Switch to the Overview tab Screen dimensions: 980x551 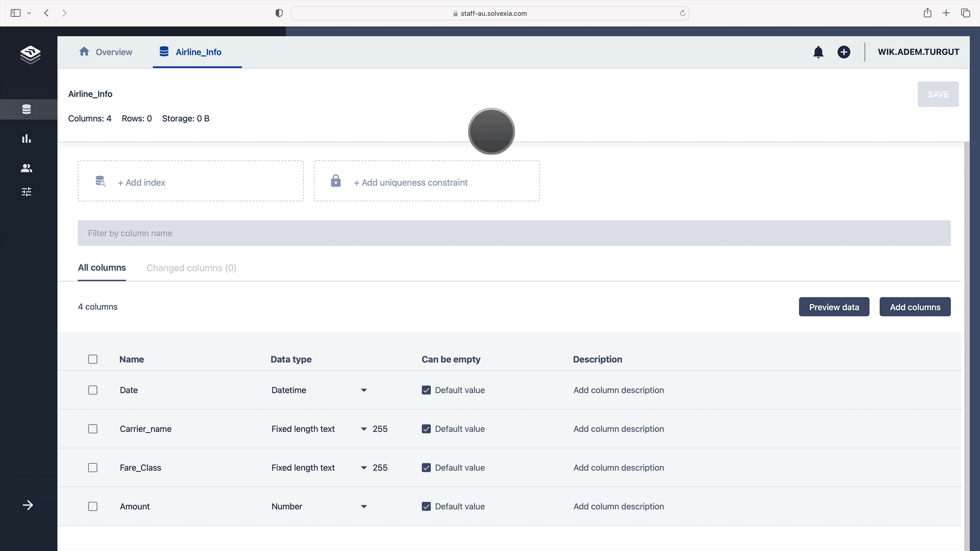pyautogui.click(x=106, y=52)
